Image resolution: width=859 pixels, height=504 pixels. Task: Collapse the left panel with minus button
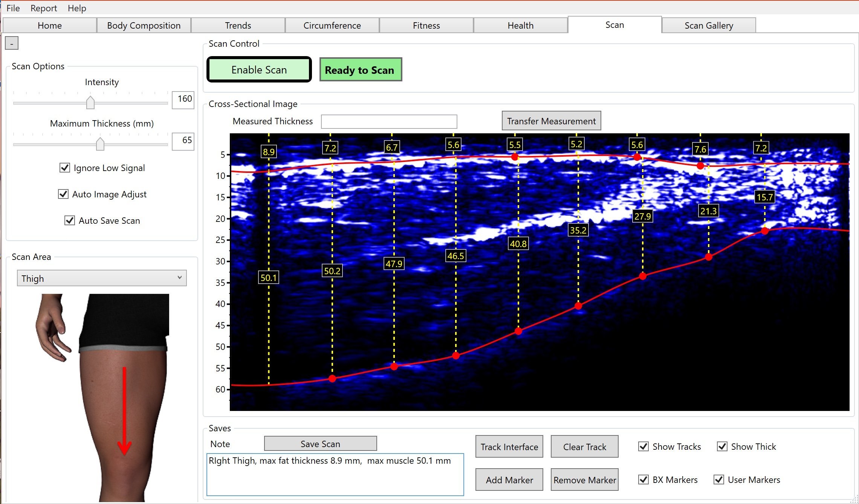[x=12, y=44]
